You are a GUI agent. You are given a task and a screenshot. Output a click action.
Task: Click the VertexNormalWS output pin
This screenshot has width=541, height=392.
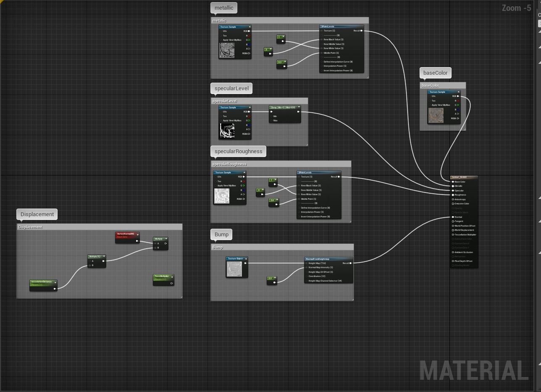coord(137,241)
